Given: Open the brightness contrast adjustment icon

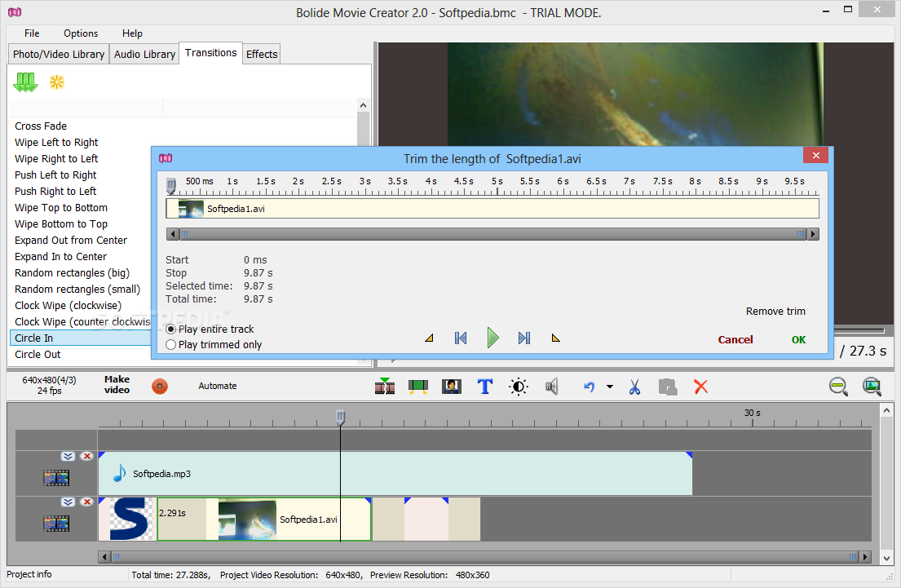Looking at the screenshot, I should coord(519,387).
